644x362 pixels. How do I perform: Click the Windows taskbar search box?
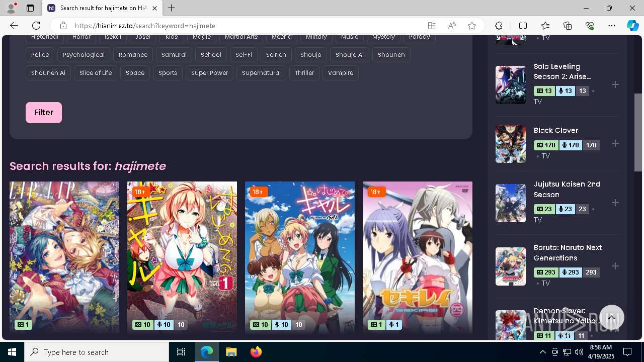pyautogui.click(x=97, y=352)
